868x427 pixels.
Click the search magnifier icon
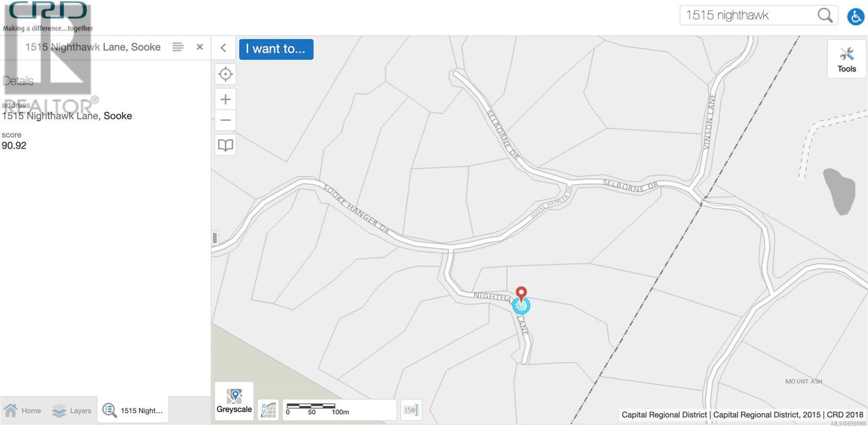click(x=825, y=15)
